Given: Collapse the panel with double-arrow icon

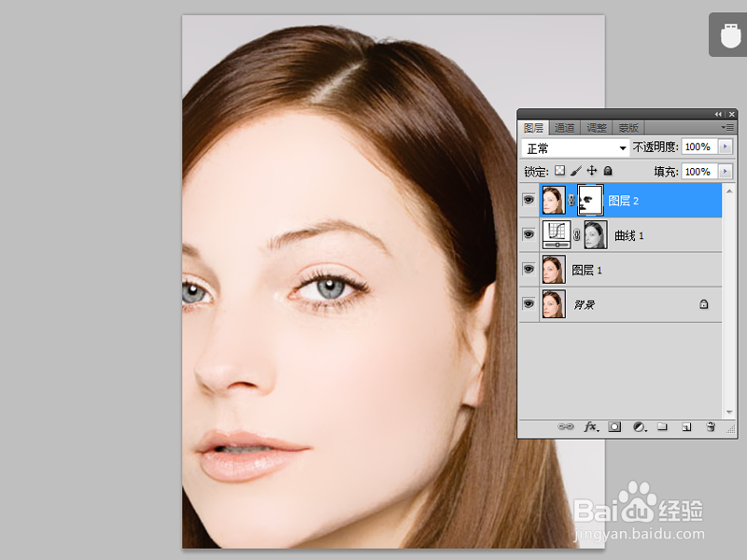Looking at the screenshot, I should (x=718, y=114).
